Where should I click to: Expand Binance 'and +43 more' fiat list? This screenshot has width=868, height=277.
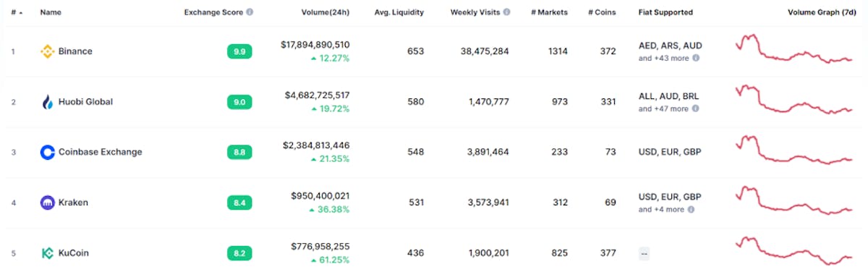(x=663, y=58)
